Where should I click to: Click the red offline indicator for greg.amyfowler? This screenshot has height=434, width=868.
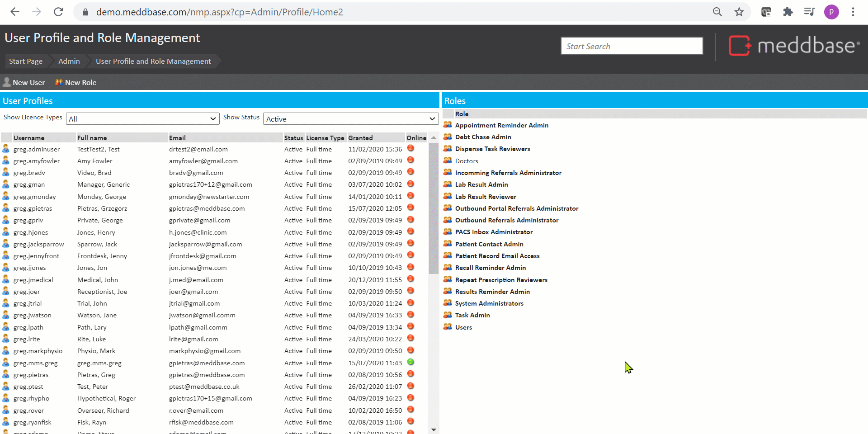tap(410, 160)
